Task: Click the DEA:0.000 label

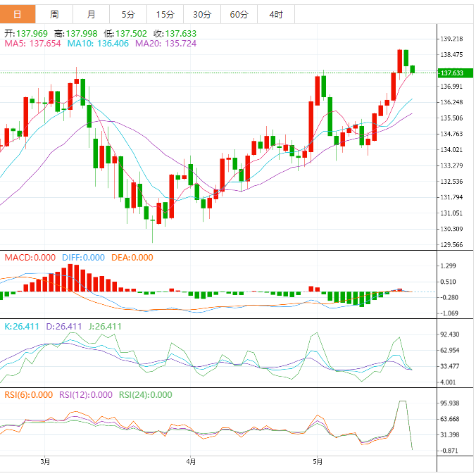Action: [130, 258]
